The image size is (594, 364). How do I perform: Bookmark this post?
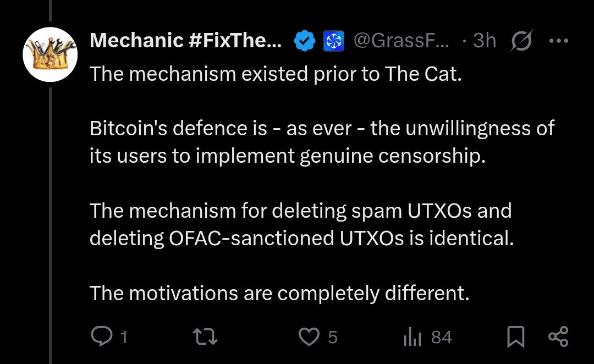point(515,337)
